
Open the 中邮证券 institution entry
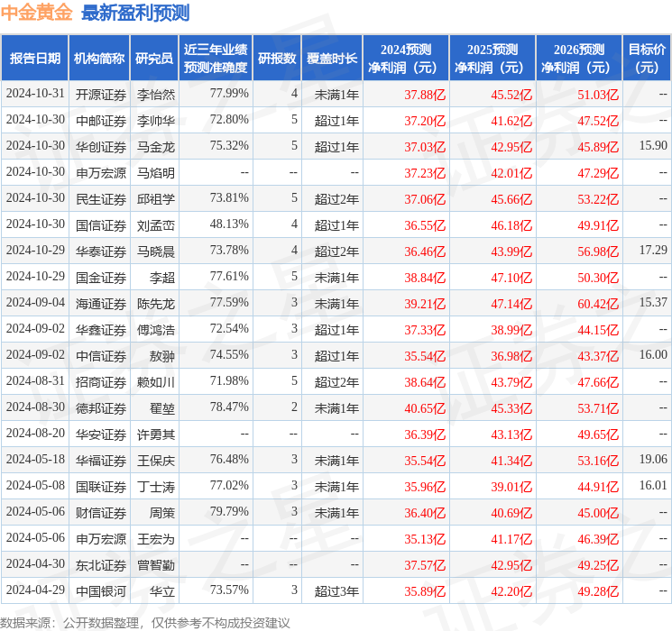100,120
